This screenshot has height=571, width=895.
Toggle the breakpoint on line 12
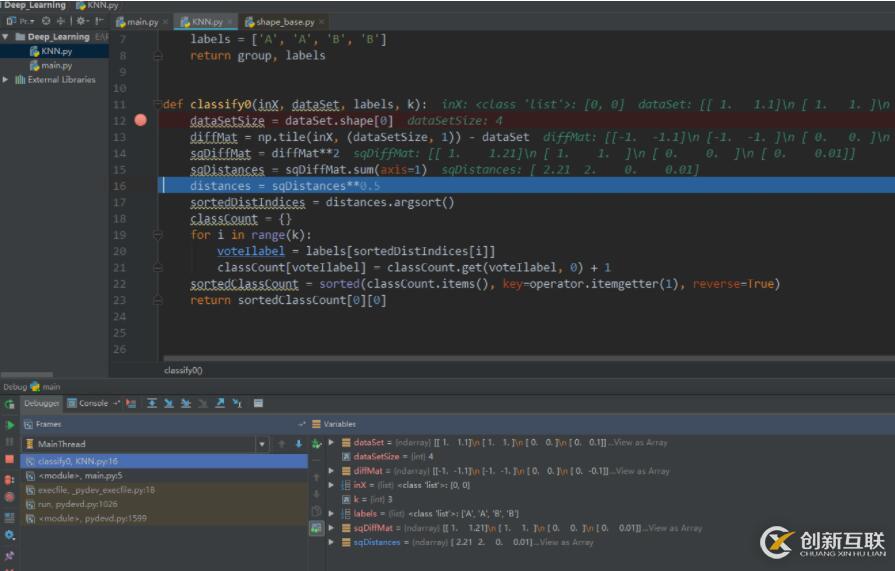[140, 120]
